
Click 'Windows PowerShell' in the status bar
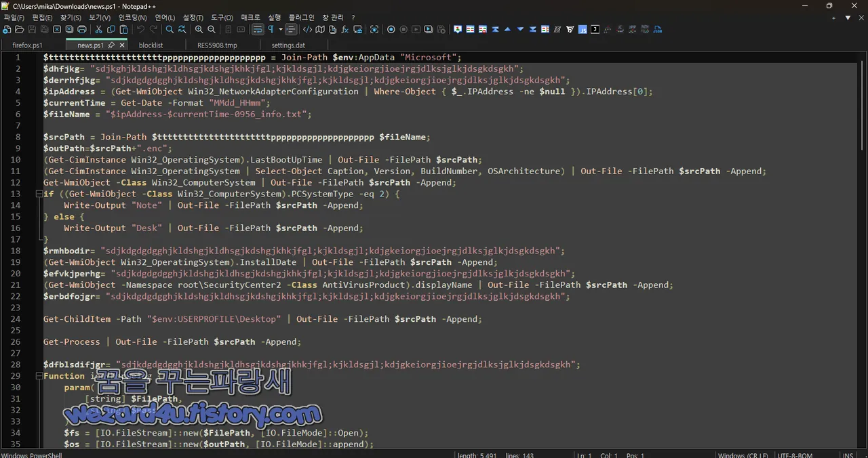[x=31, y=455]
